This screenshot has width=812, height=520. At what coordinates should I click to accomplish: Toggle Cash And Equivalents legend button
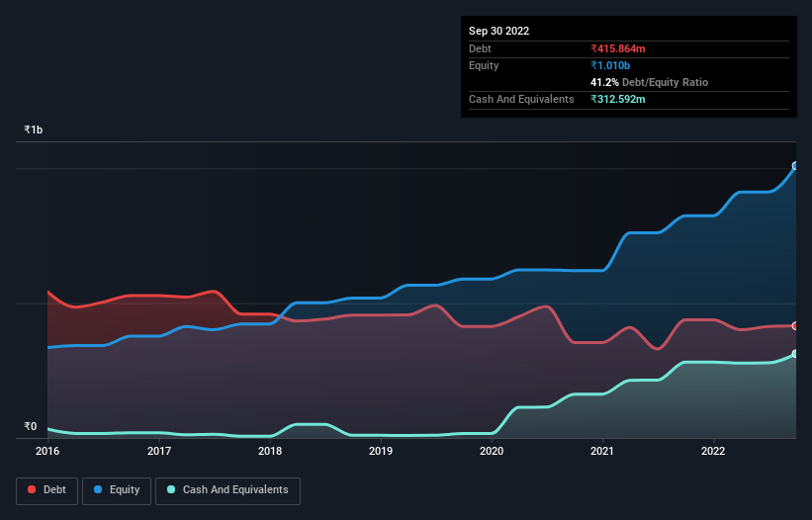[227, 490]
